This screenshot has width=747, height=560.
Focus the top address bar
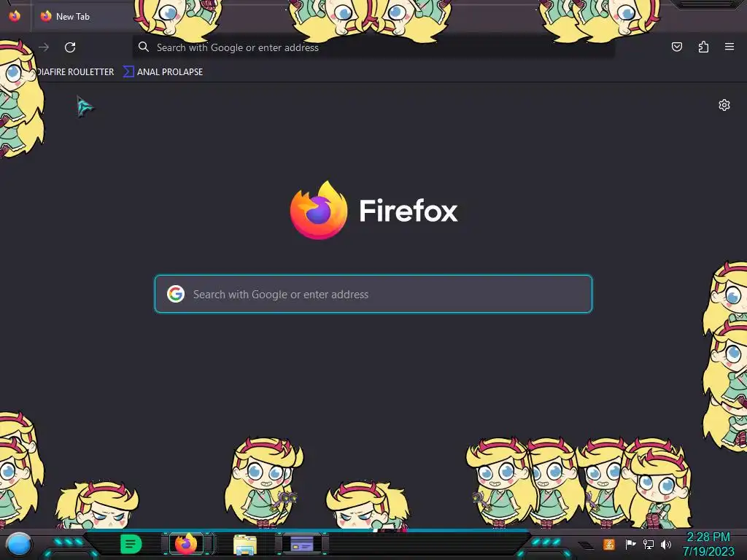[373, 47]
